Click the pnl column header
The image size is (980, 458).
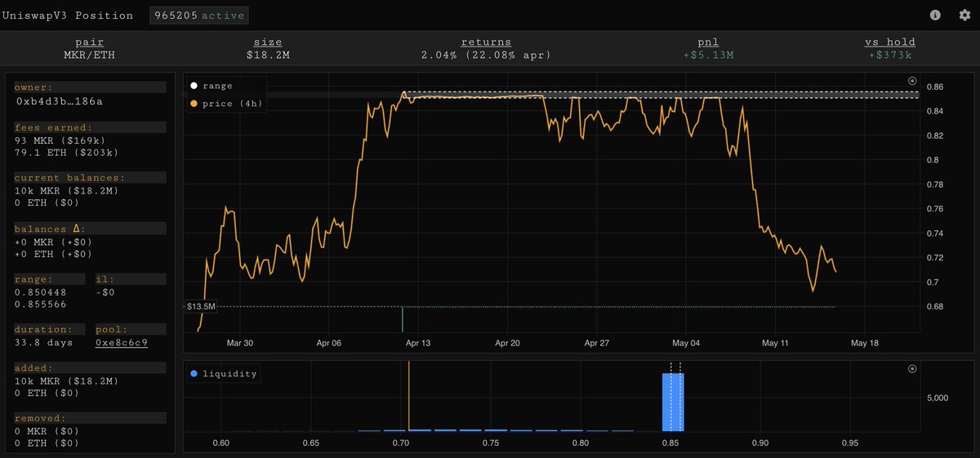pyautogui.click(x=709, y=42)
